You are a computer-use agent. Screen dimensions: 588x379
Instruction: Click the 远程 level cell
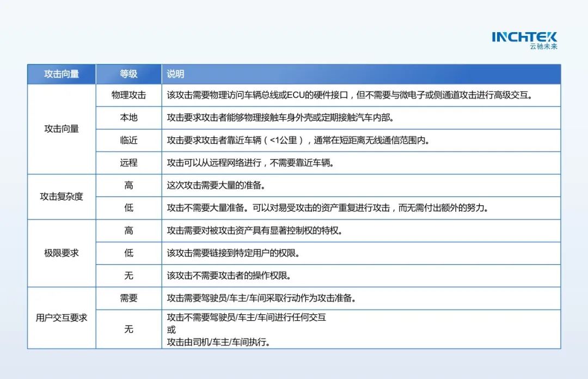pyautogui.click(x=128, y=162)
